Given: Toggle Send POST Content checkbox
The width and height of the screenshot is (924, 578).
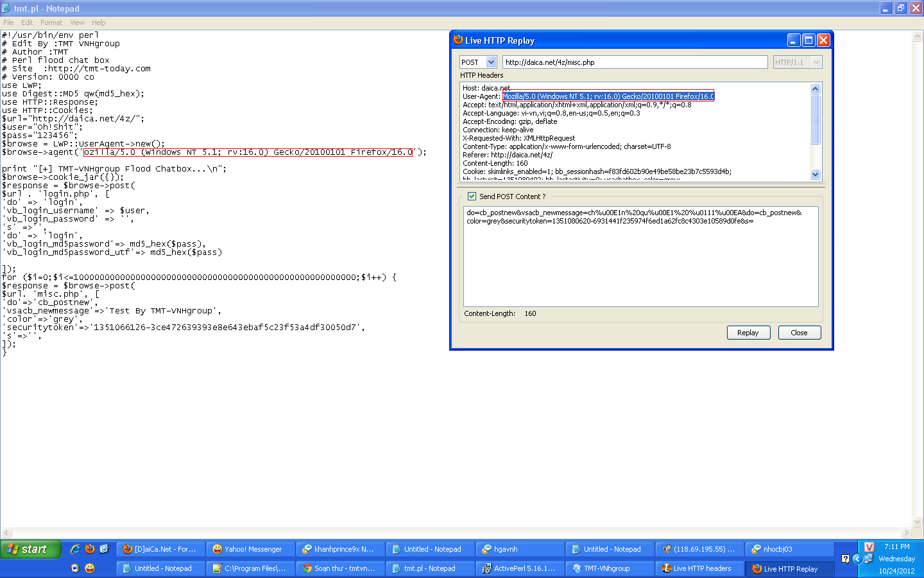Looking at the screenshot, I should pyautogui.click(x=472, y=197).
